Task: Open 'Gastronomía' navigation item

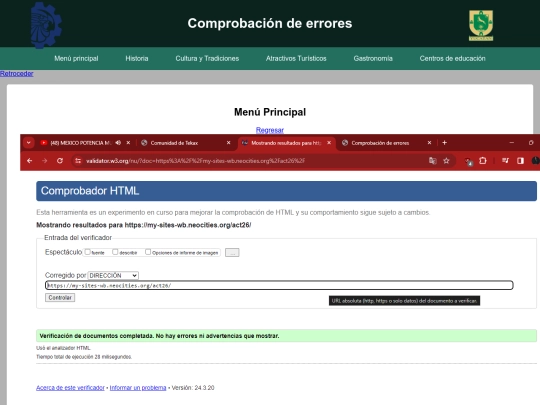Action: tap(373, 59)
